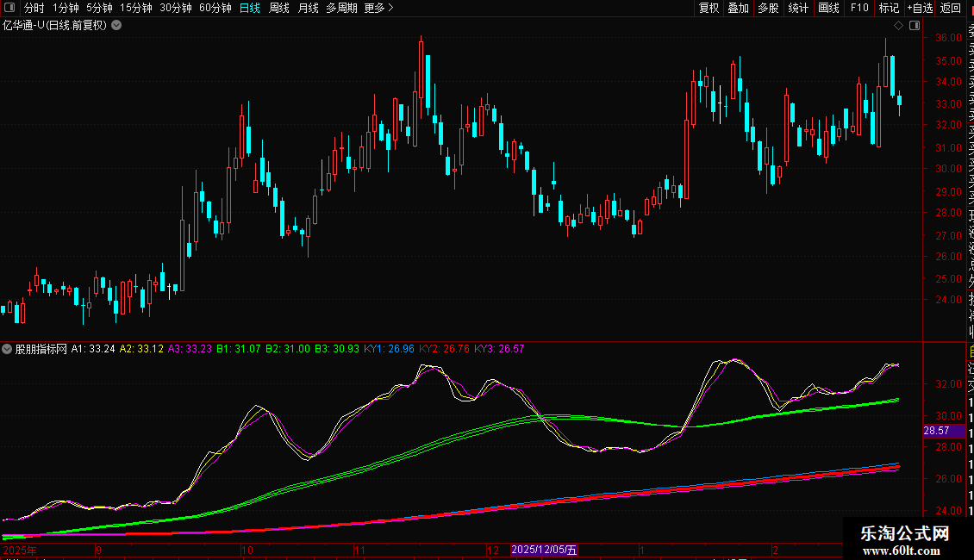Select the 60分钟 period tab
The height and width of the screenshot is (560, 974).
[215, 9]
